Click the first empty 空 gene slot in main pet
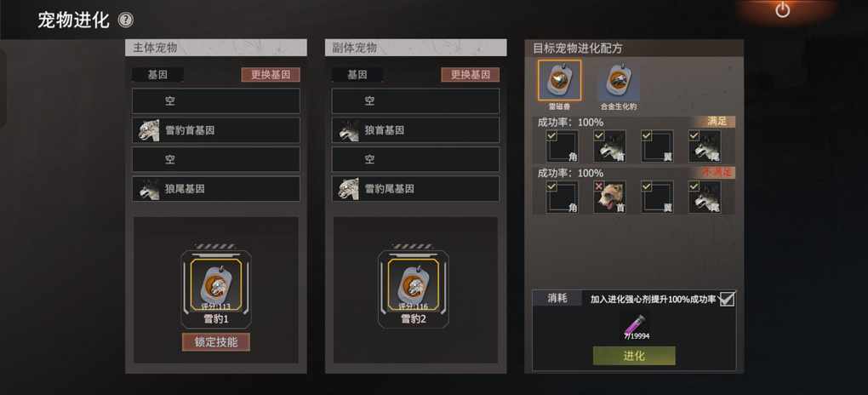Screen dimensions: 868x395 coord(216,100)
